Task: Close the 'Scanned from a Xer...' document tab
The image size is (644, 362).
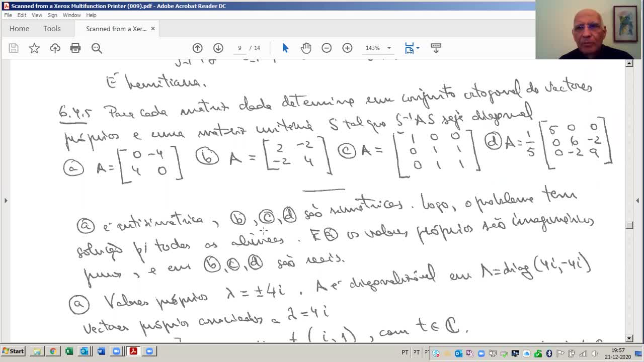Action: (x=153, y=29)
